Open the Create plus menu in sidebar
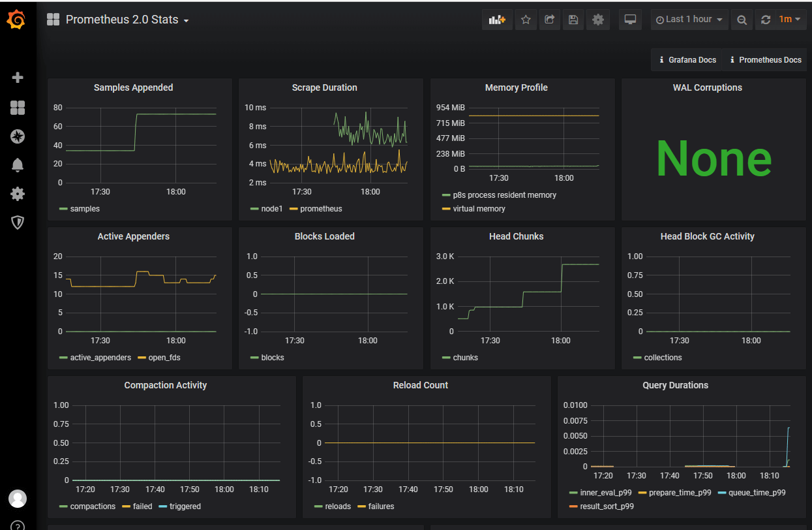Viewport: 812px width, 530px height. point(18,78)
